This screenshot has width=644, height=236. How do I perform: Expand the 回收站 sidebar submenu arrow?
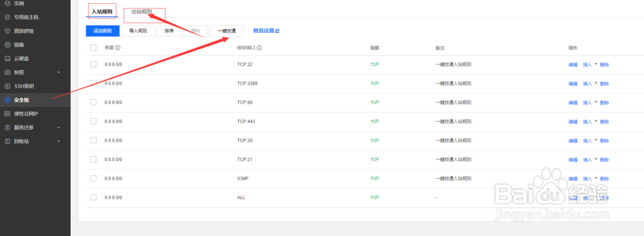click(59, 141)
